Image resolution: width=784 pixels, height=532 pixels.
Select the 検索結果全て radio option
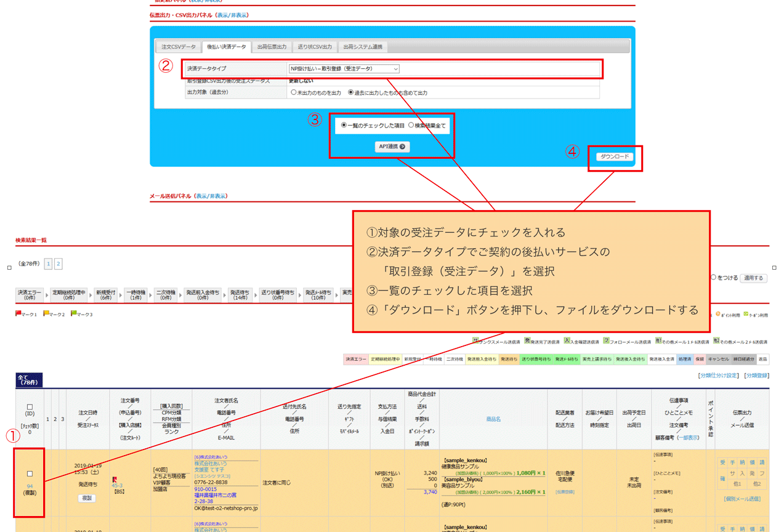click(x=411, y=125)
